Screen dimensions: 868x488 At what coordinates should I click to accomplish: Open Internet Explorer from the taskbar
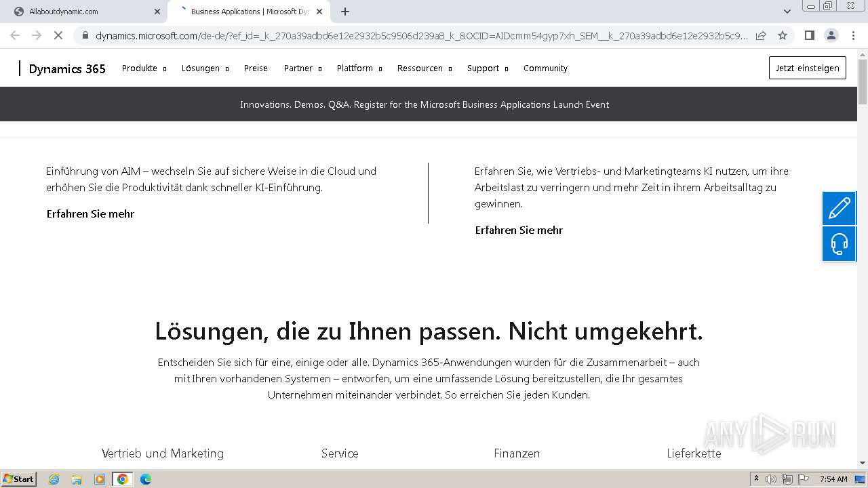click(x=54, y=479)
